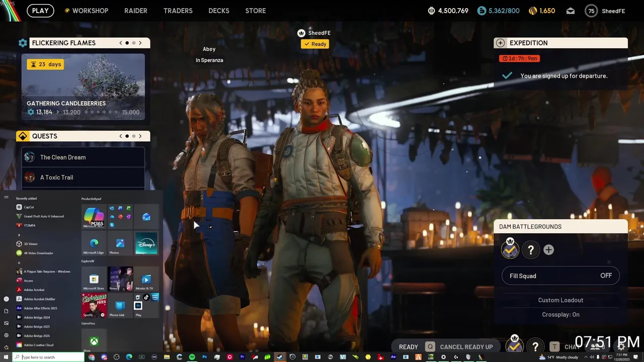Open the Gathering Candleberries event card
The height and width of the screenshot is (362, 644).
pos(83,87)
